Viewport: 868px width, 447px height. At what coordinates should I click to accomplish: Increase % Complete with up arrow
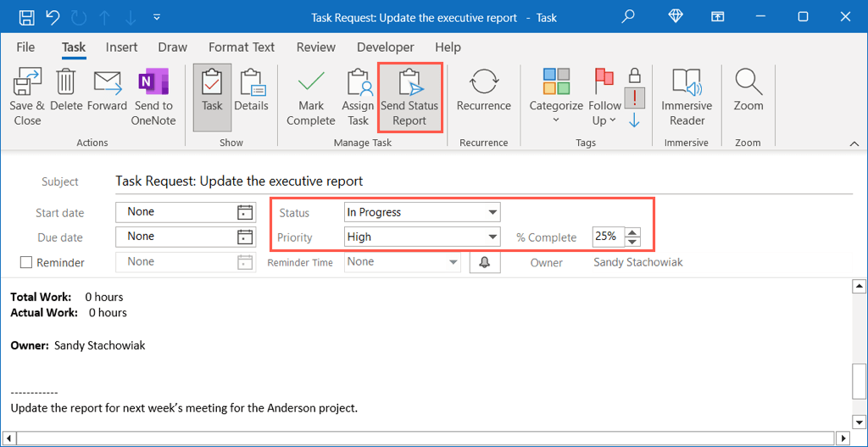[x=632, y=232]
